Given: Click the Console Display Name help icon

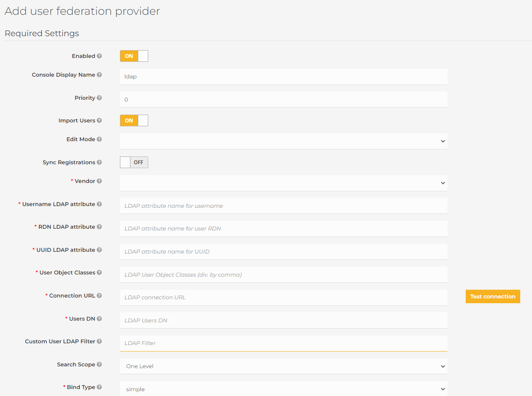Looking at the screenshot, I should 100,74.
